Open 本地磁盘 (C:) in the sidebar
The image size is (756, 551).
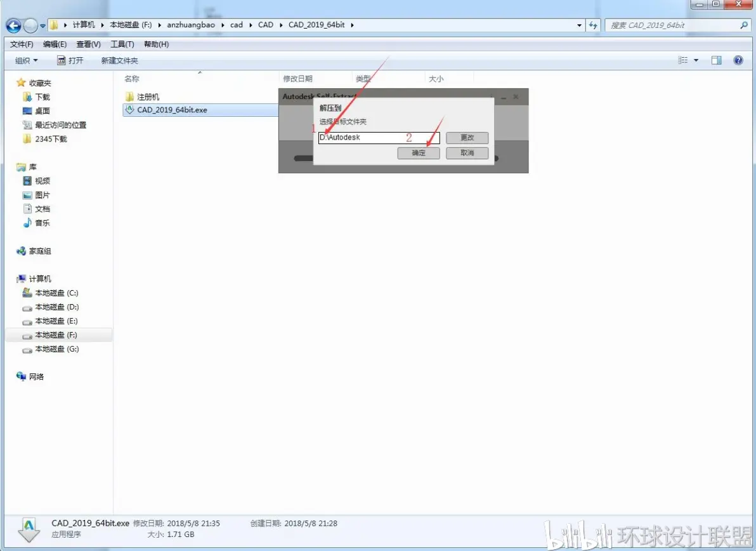tap(56, 293)
